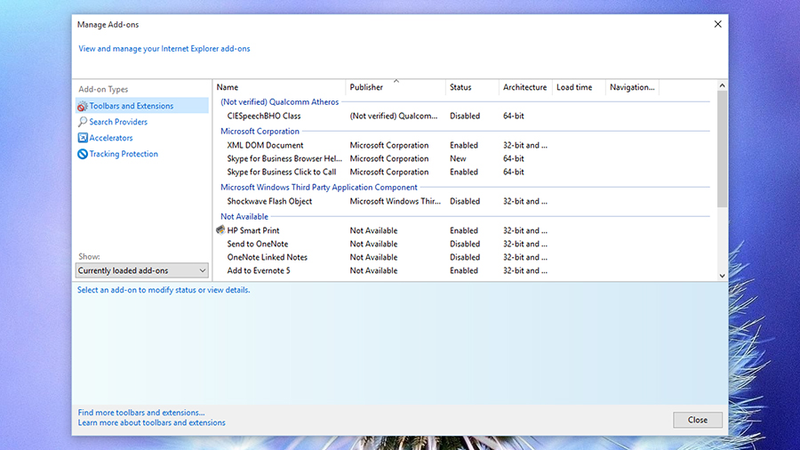Click publisher cell of Shockwave Flash Object
Viewport: 800px width, 450px height.
pos(395,201)
